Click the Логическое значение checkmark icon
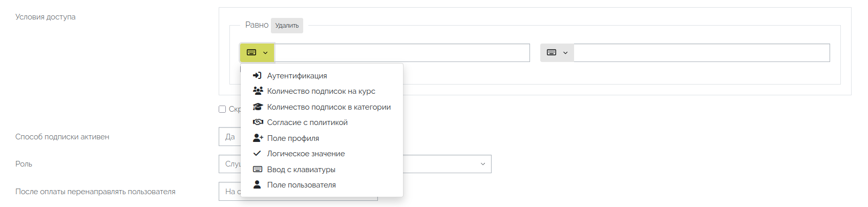This screenshot has height=207, width=868. (x=257, y=154)
